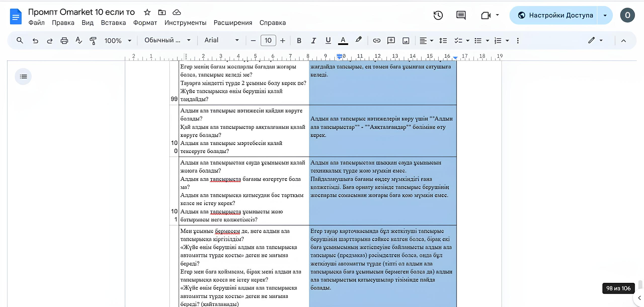Toggle bold formatting
The width and height of the screenshot is (644, 307).
click(x=299, y=41)
